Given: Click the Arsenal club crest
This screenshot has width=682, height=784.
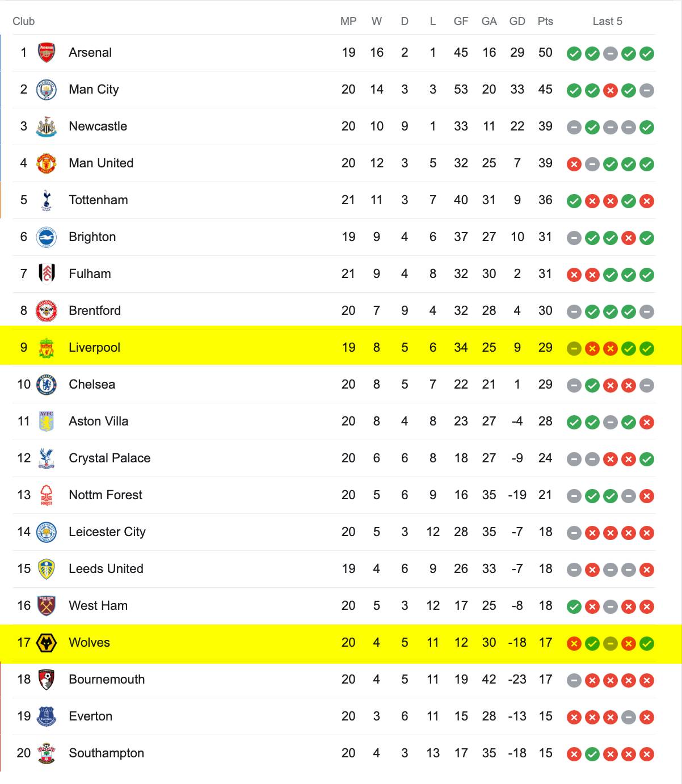Looking at the screenshot, I should click(47, 53).
